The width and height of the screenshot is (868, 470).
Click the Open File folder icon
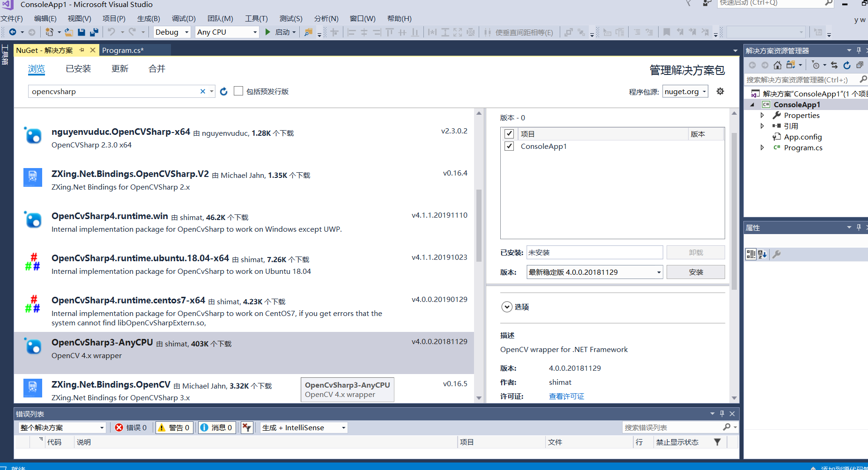coord(69,32)
